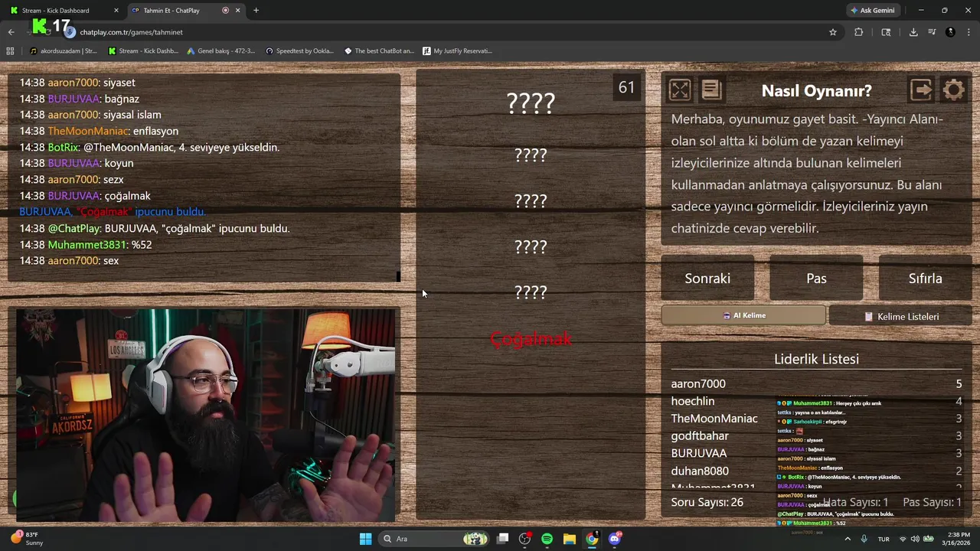Image resolution: width=980 pixels, height=551 pixels.
Task: Go back with the browser back arrow
Action: pos(11,32)
